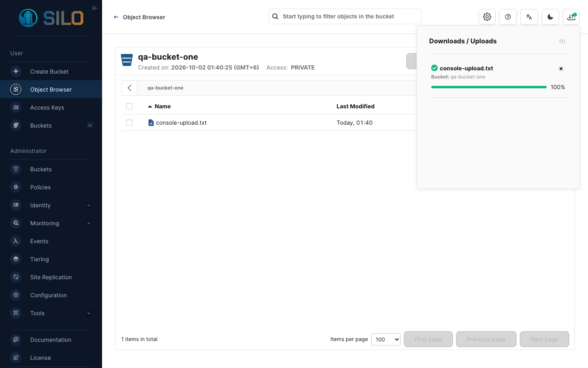Expand the Tools submenu chevron
Screen dimensions: 588x368
click(89, 313)
